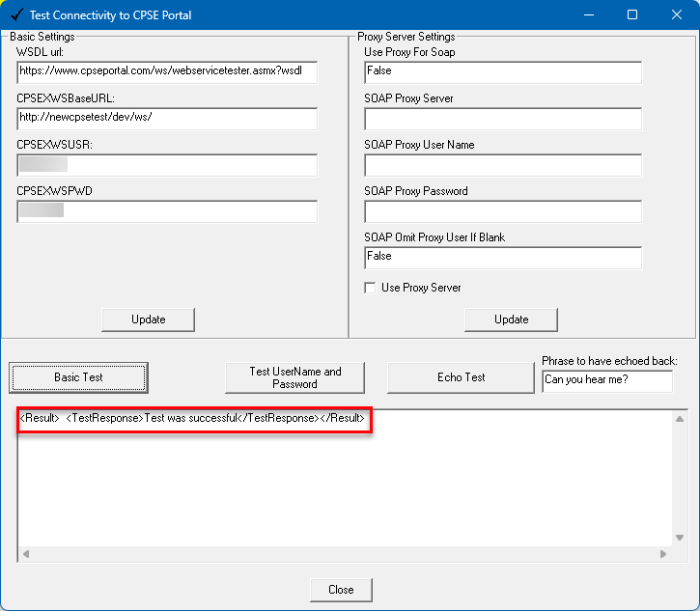Click the CPSEXWSBaseURL field
700x611 pixels.
click(167, 119)
